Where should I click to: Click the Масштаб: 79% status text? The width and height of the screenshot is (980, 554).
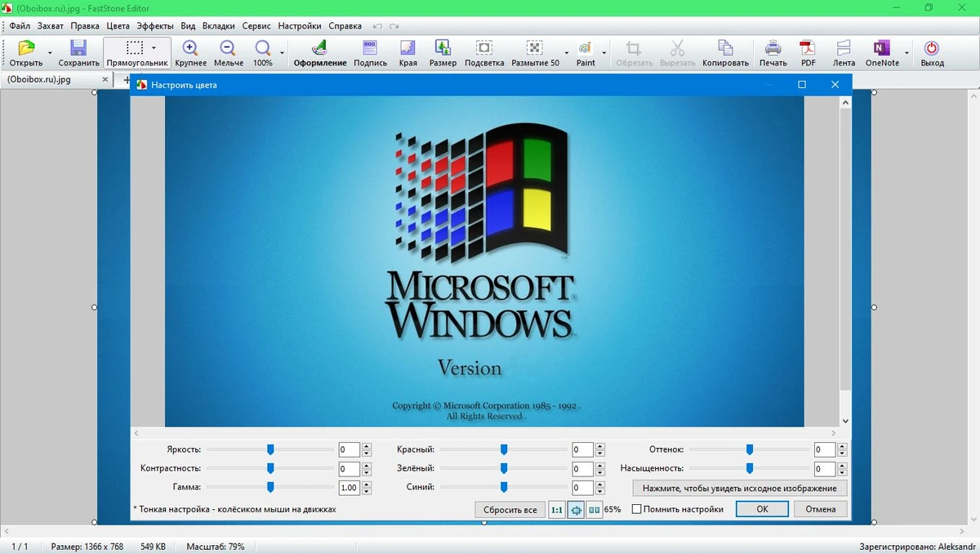tap(216, 546)
